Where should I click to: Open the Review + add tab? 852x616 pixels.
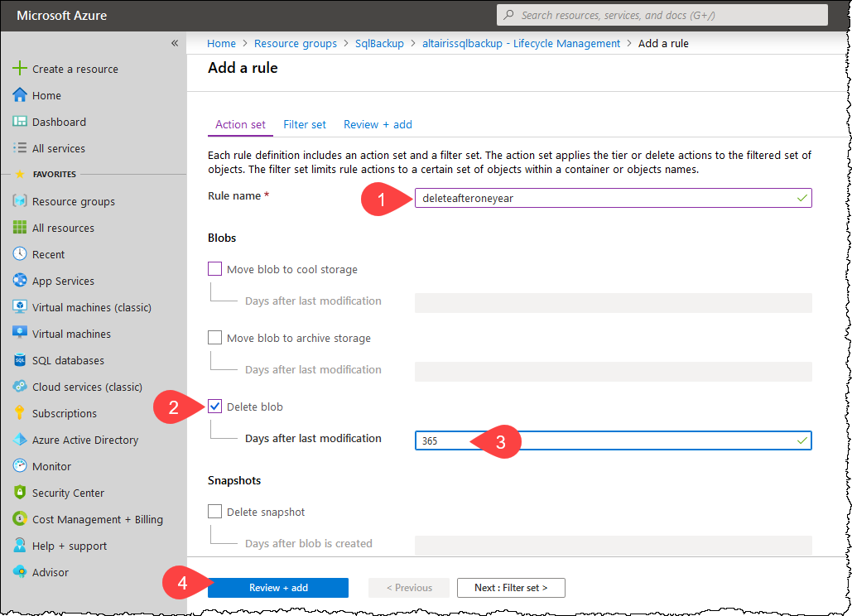(x=378, y=124)
